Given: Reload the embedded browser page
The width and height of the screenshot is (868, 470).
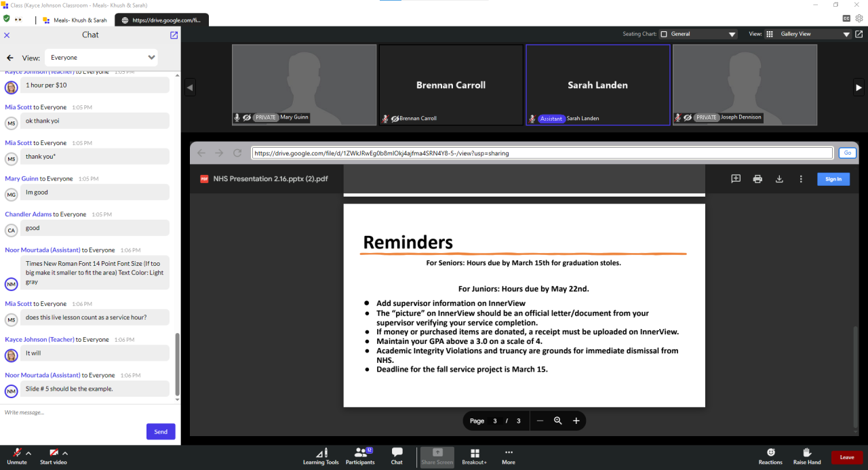Looking at the screenshot, I should pos(237,153).
